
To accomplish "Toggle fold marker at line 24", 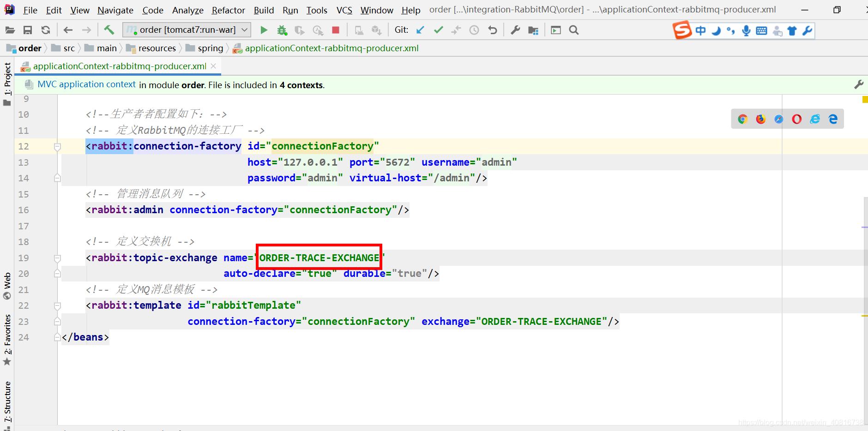I will pyautogui.click(x=57, y=337).
